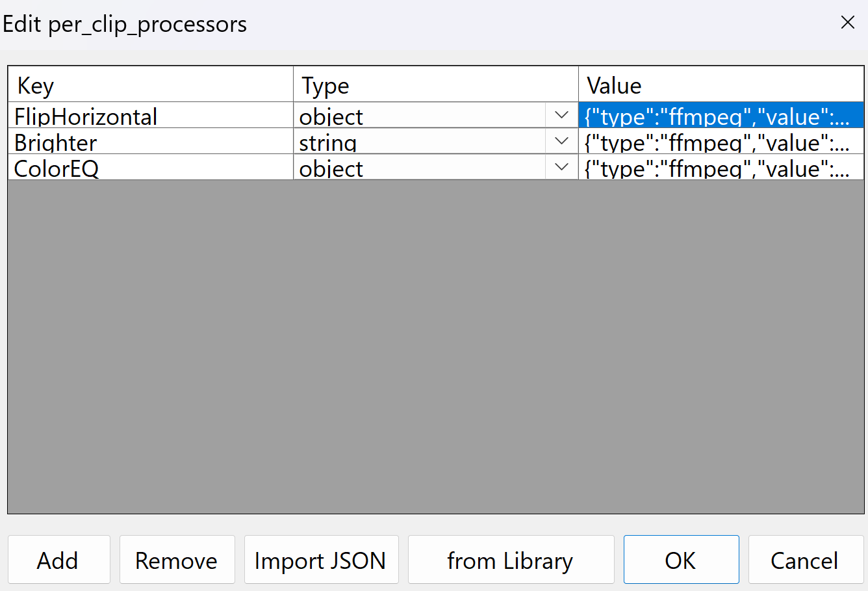Click the highlighted FlipHorizontal value field
The width and height of the screenshot is (868, 591).
click(x=715, y=115)
